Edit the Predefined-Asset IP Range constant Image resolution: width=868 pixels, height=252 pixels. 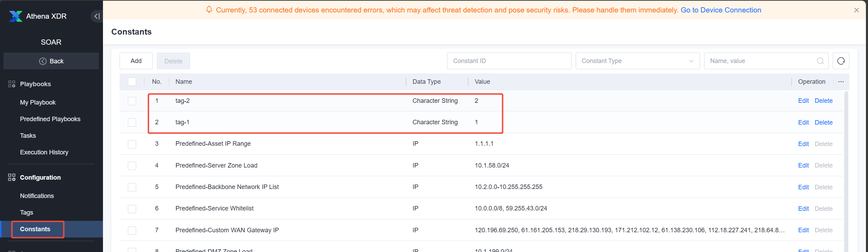803,144
